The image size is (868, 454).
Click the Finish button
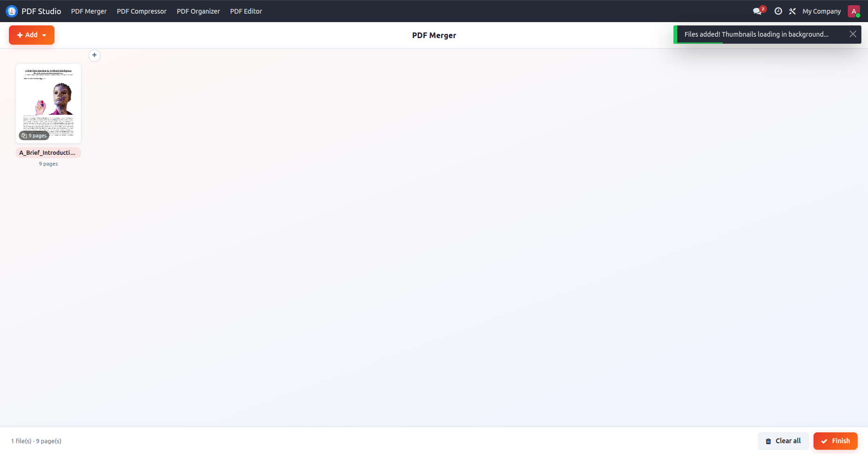coord(835,441)
